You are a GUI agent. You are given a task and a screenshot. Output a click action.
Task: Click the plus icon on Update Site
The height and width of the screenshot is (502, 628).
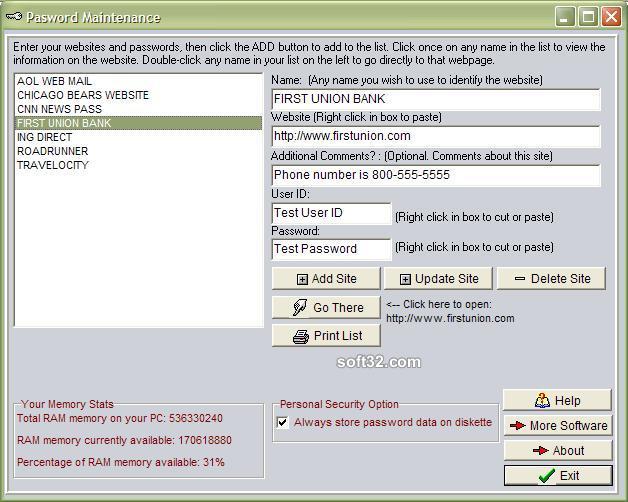pos(405,279)
